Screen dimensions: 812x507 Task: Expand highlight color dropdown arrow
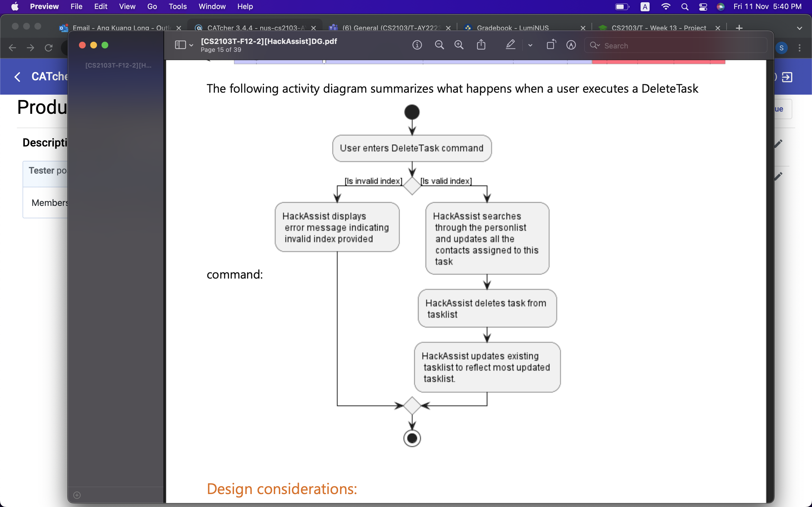tap(530, 45)
